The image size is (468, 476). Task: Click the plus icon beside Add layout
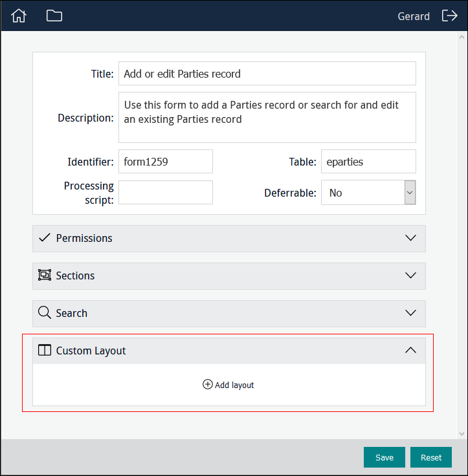pyautogui.click(x=207, y=385)
